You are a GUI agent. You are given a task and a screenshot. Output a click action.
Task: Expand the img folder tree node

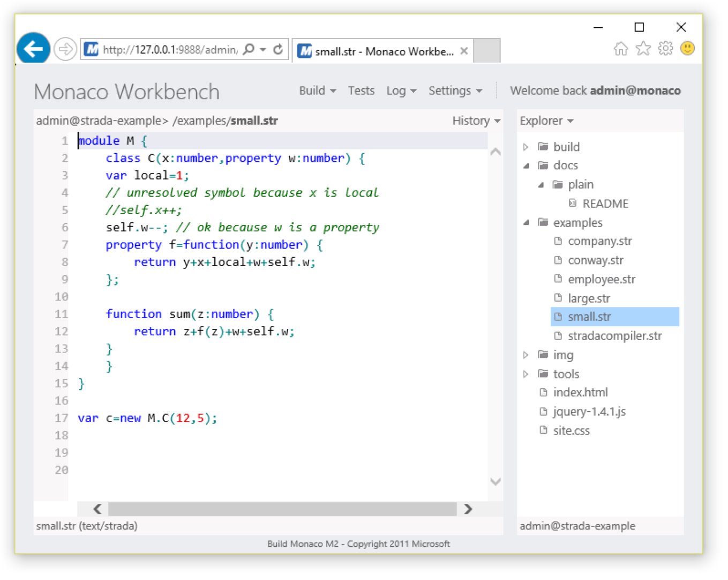click(x=526, y=355)
